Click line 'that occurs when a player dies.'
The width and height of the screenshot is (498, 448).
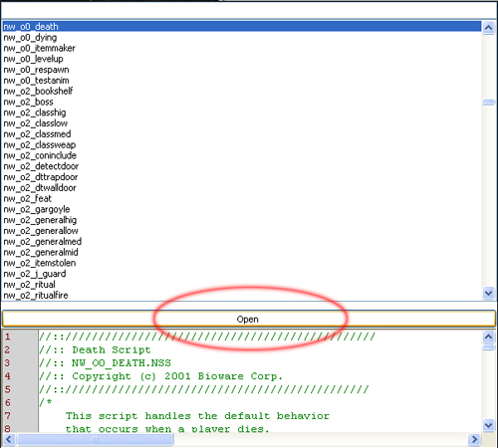167,428
